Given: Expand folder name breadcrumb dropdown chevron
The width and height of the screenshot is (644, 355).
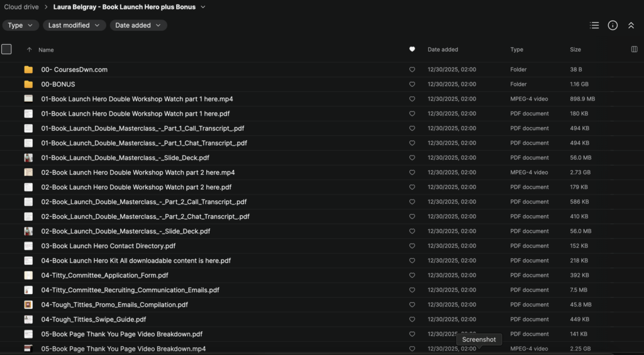Looking at the screenshot, I should point(203,7).
